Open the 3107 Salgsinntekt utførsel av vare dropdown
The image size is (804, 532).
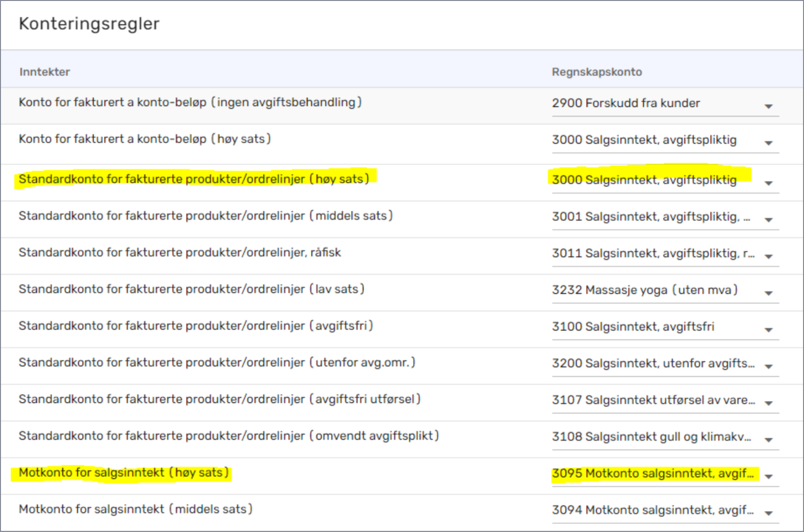pyautogui.click(x=768, y=403)
